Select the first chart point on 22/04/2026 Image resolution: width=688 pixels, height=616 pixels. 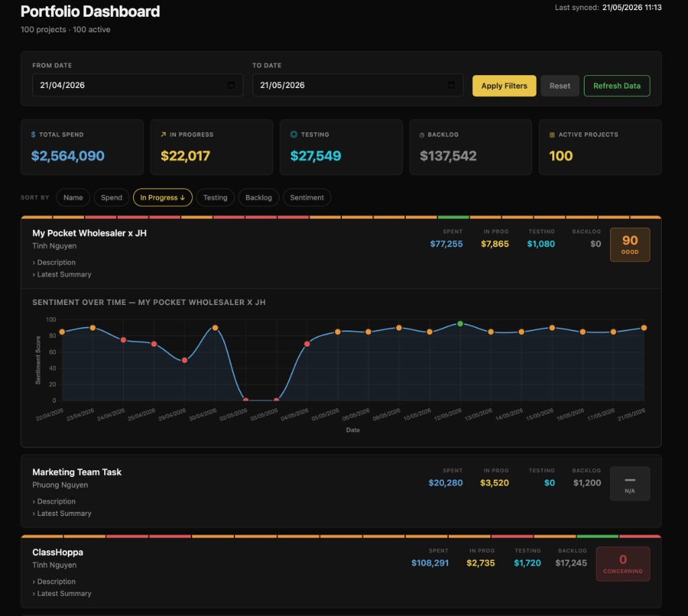62,332
